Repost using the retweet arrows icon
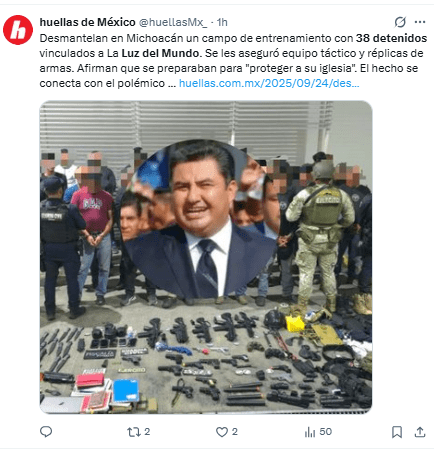Image resolution: width=434 pixels, height=450 pixels. (x=134, y=432)
